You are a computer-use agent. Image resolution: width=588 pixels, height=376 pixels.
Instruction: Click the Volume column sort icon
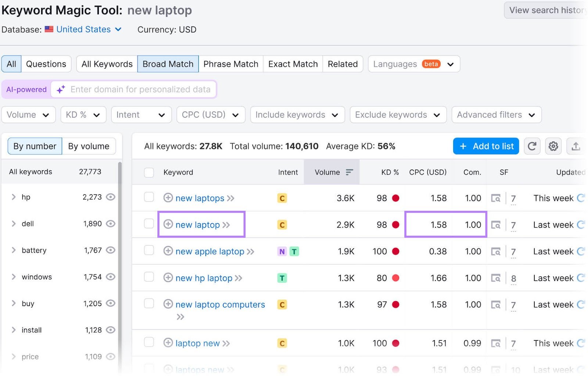349,172
